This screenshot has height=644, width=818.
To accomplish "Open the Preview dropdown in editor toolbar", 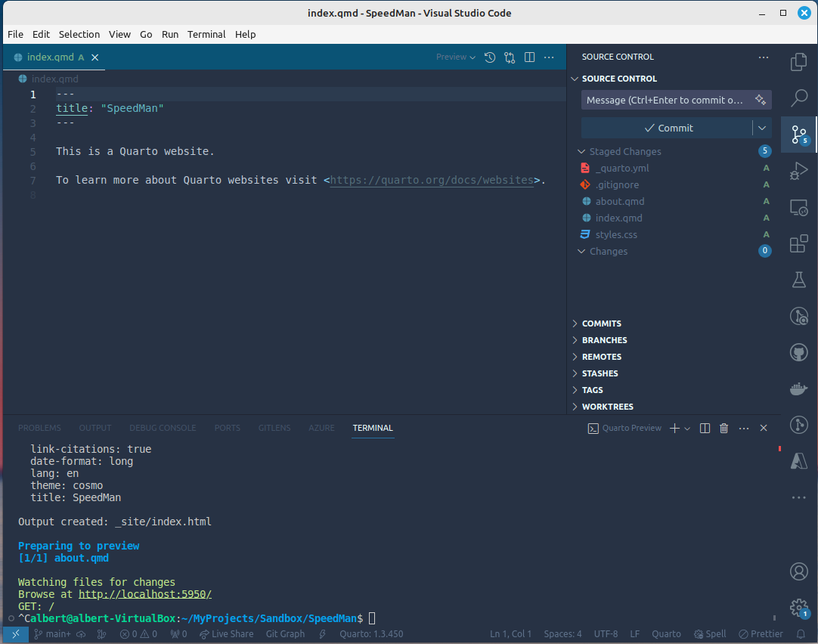I will pyautogui.click(x=456, y=57).
